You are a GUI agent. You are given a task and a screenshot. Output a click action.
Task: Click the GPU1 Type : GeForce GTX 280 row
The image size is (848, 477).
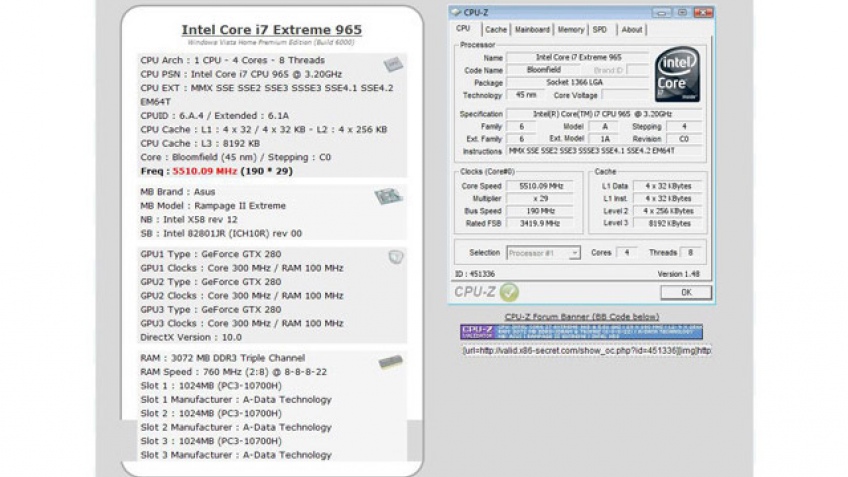click(210, 254)
